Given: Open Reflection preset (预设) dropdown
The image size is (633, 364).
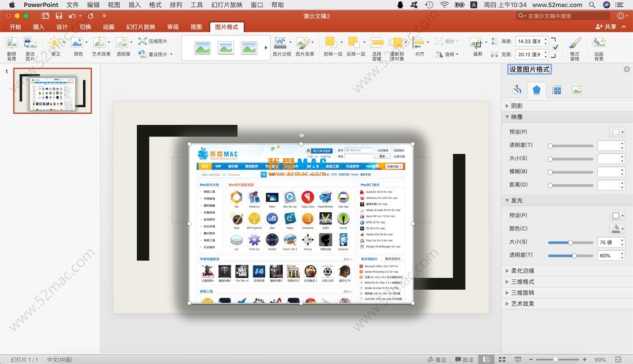Looking at the screenshot, I should 617,132.
